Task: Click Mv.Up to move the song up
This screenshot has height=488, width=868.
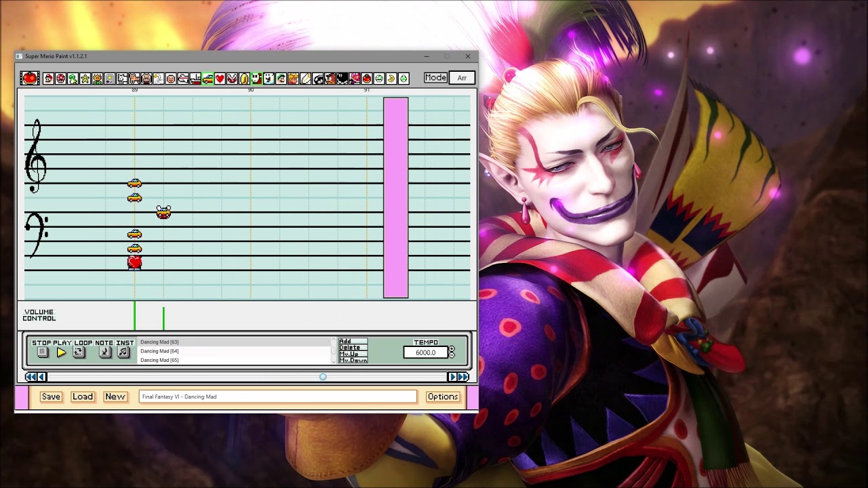Action: 353,354
